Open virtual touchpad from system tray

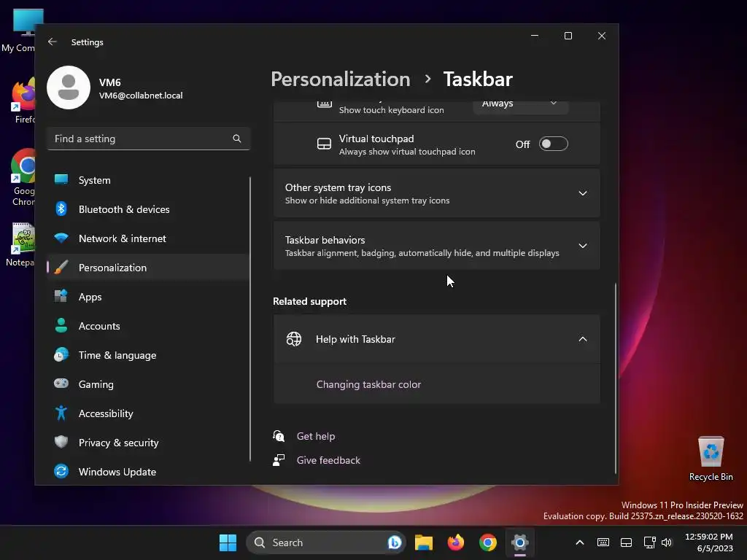(x=627, y=542)
